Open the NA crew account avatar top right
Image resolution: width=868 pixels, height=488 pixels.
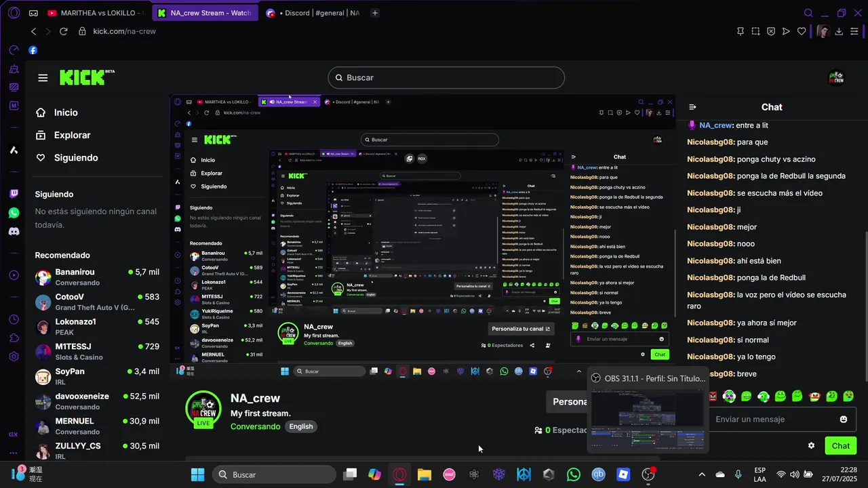(x=837, y=78)
